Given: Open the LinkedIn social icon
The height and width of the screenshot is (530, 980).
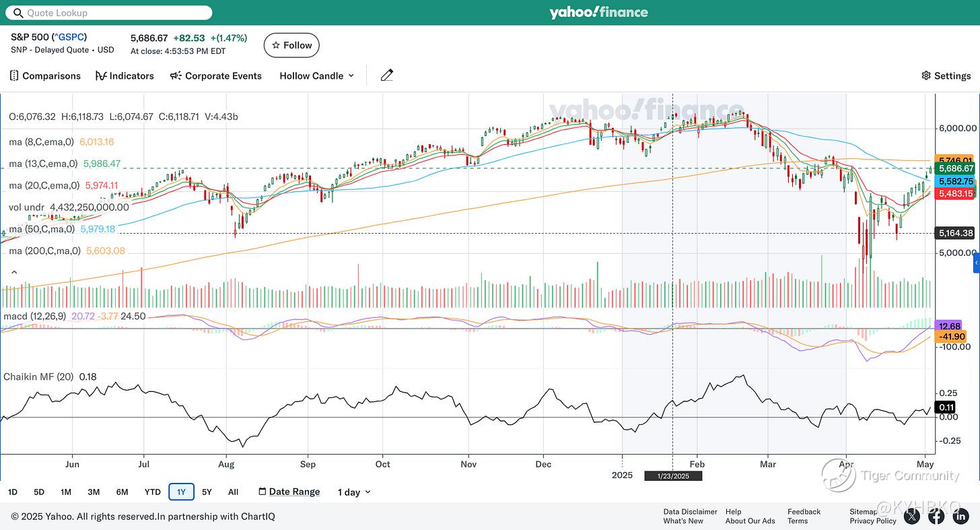Looking at the screenshot, I should click(x=960, y=517).
